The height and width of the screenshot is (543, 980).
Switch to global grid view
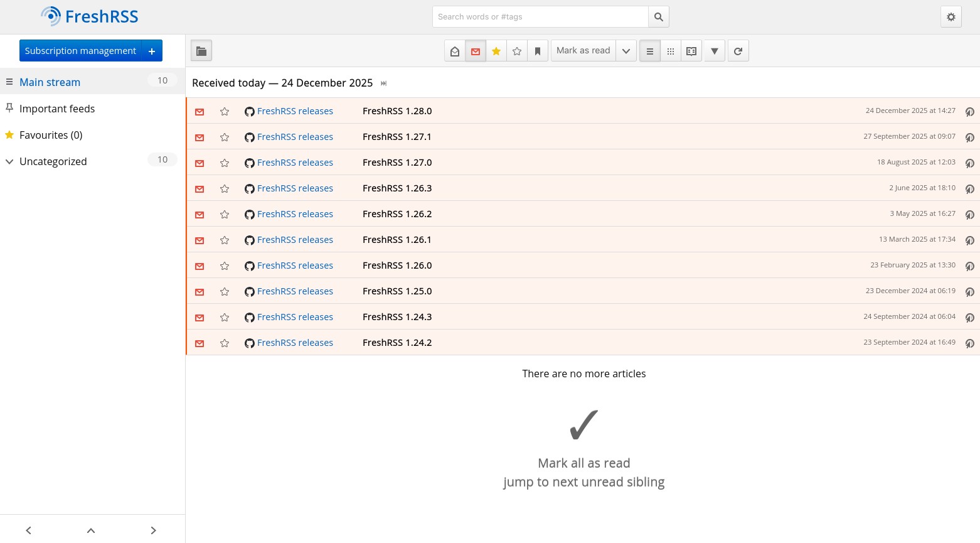[671, 51]
